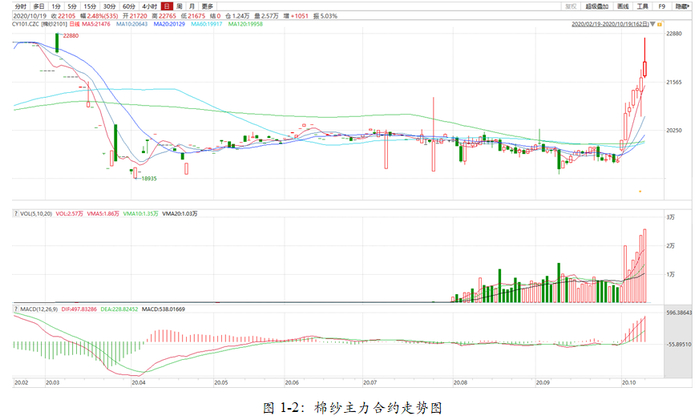Toggle the 隐藏 hide panel button
The width and height of the screenshot is (700, 420).
pos(682,6)
